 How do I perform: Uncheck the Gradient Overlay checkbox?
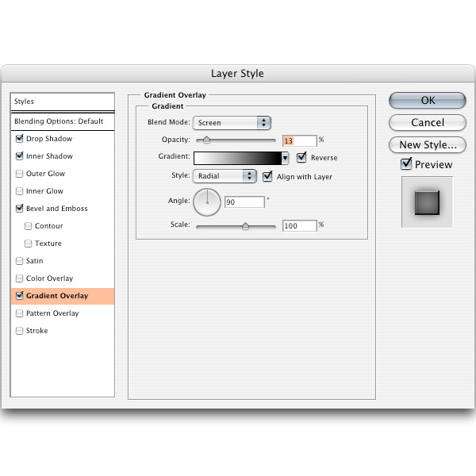point(19,296)
